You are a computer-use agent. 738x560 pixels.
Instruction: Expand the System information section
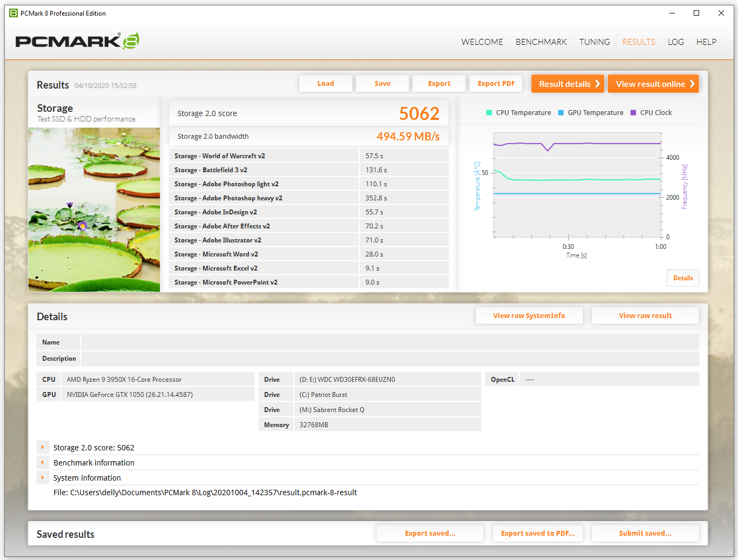(43, 477)
